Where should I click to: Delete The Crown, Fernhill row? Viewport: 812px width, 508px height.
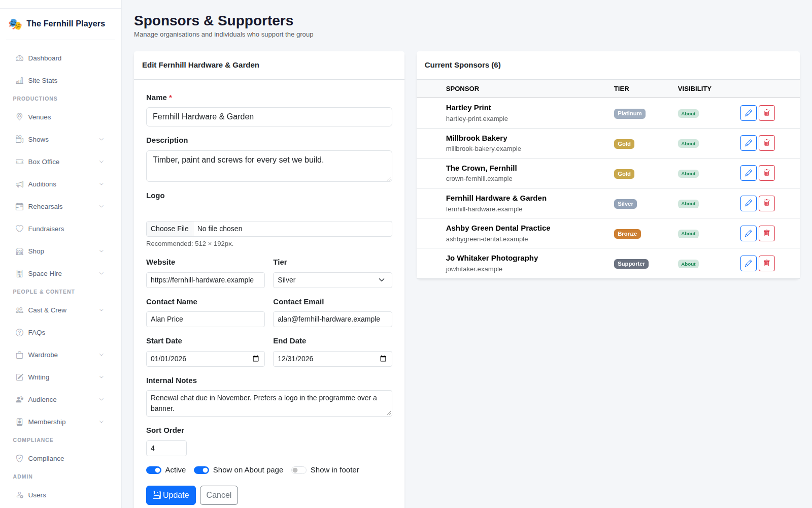coord(766,173)
